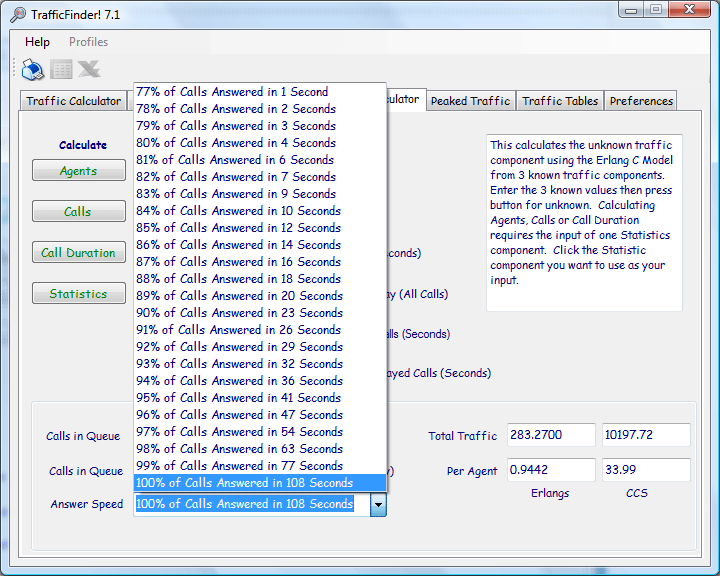Choose 84% of Calls Answered in 10 Seconds
Image resolution: width=720 pixels, height=576 pixels.
coord(260,211)
